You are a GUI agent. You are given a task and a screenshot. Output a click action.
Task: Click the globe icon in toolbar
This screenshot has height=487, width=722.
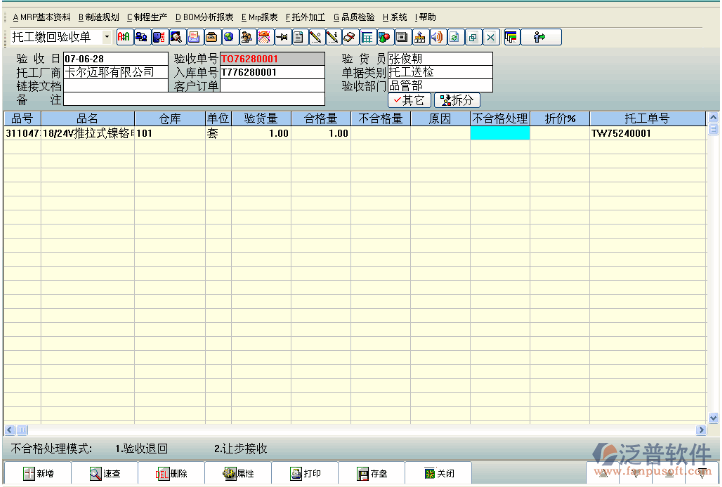pos(229,37)
